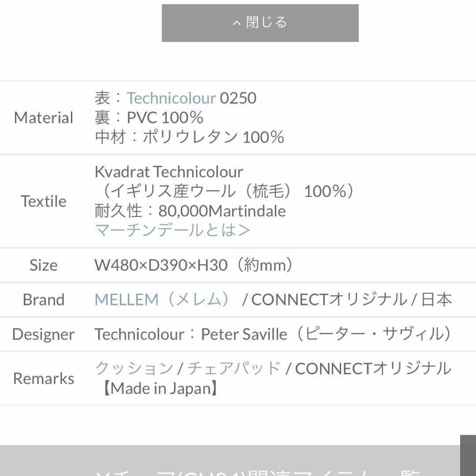This screenshot has width=476, height=476.
Task: Click the Brand row label
Action: point(43,299)
